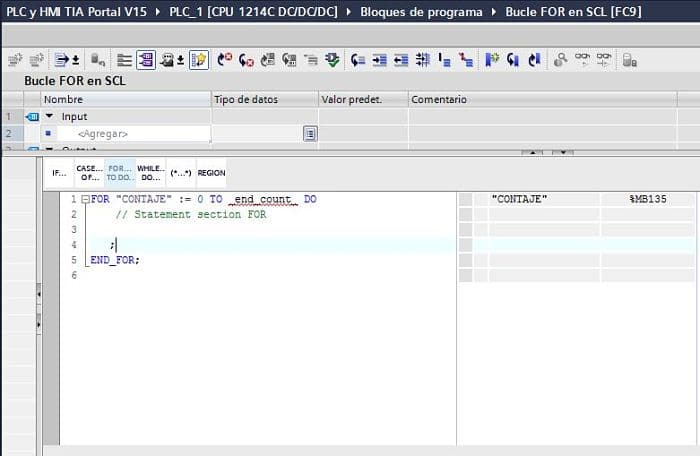Screen dimensions: 700x456
Task: Insert the WHILE...DO statement template
Action: 150,173
